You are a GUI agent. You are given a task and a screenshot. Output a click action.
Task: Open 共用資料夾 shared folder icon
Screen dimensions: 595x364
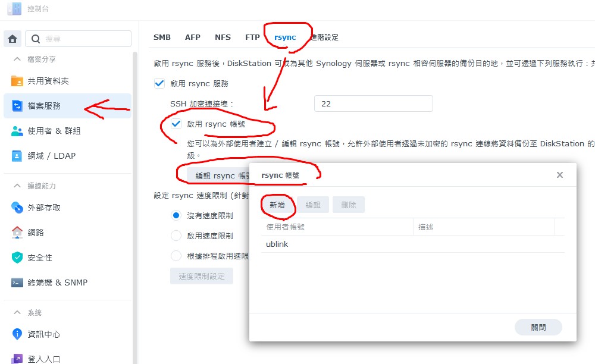17,81
